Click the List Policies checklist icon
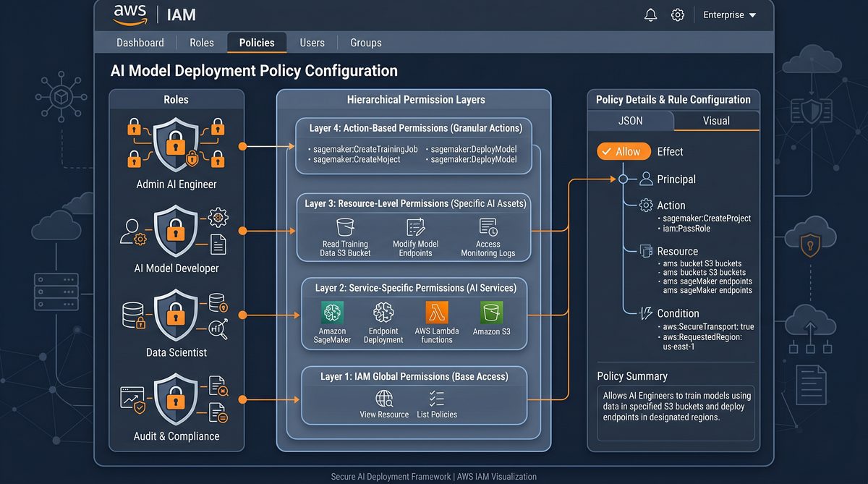Viewport: 868px width, 484px height. (x=437, y=398)
